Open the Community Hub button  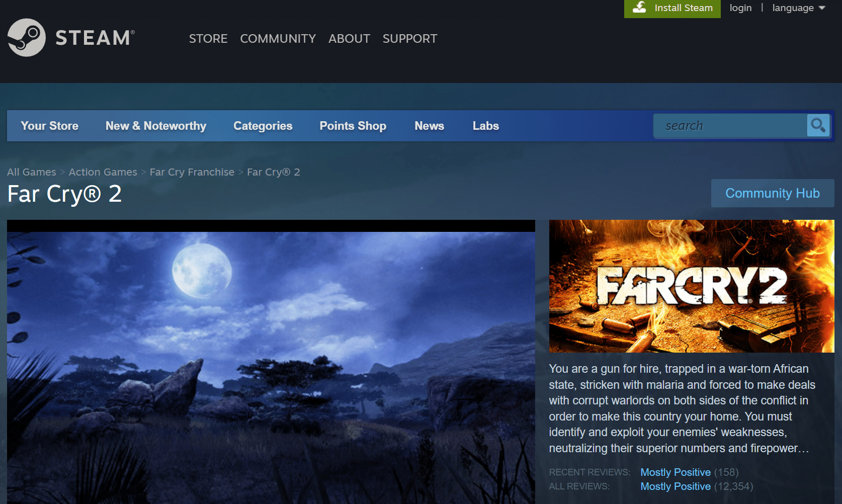click(x=773, y=193)
